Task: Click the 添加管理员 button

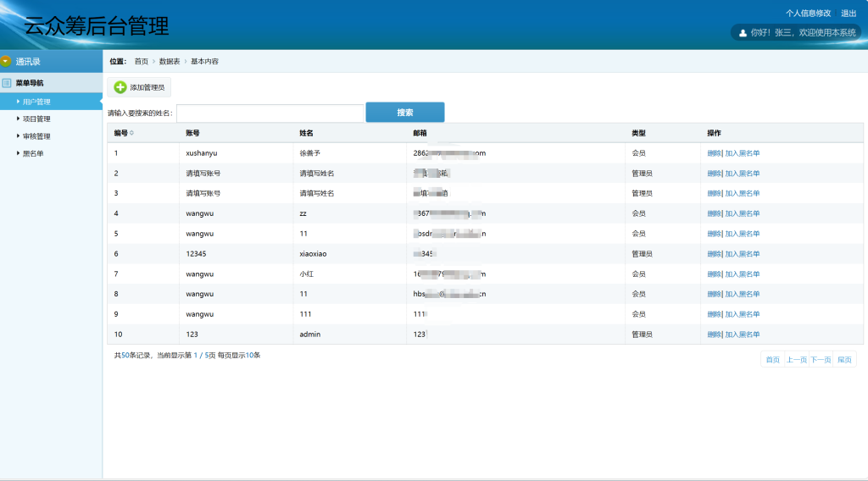Action: [x=139, y=87]
